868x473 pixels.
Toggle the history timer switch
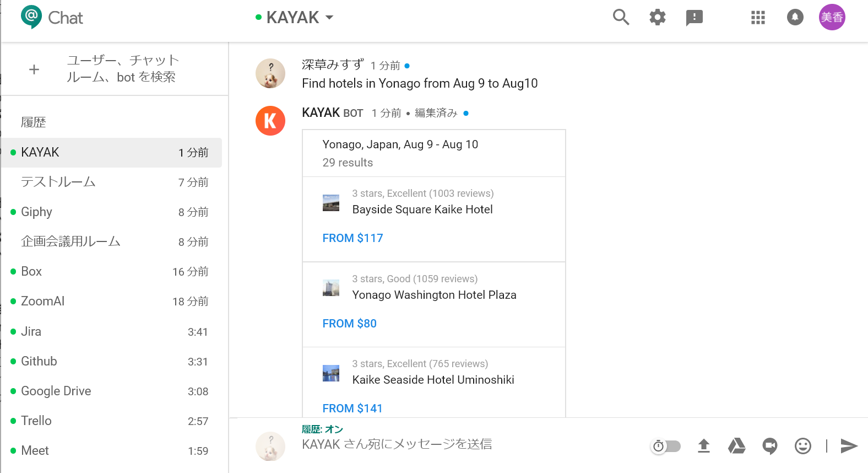[666, 446]
